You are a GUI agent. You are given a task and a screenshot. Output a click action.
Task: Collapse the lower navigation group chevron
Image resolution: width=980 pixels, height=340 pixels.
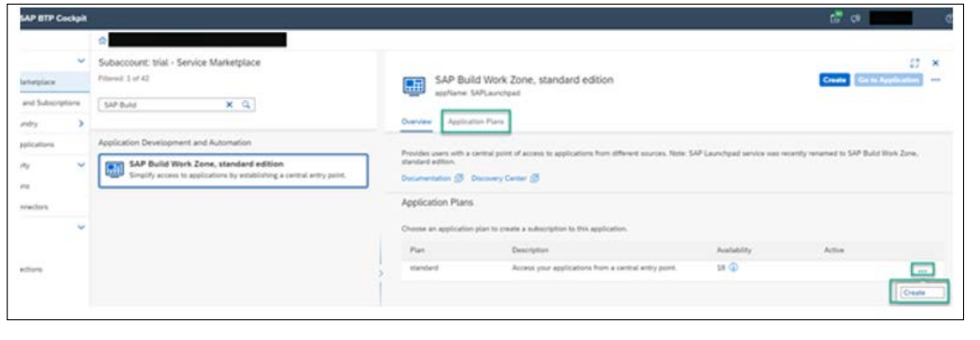[x=80, y=227]
